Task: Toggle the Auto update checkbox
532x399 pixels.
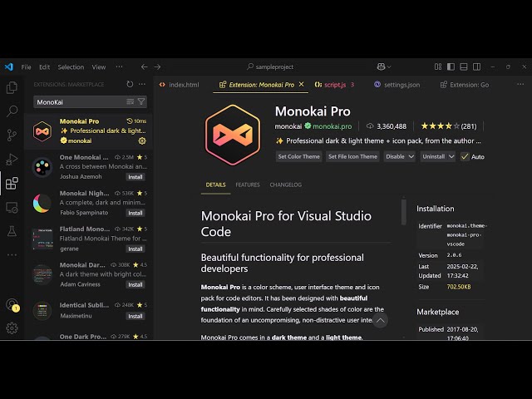Action: 464,156
